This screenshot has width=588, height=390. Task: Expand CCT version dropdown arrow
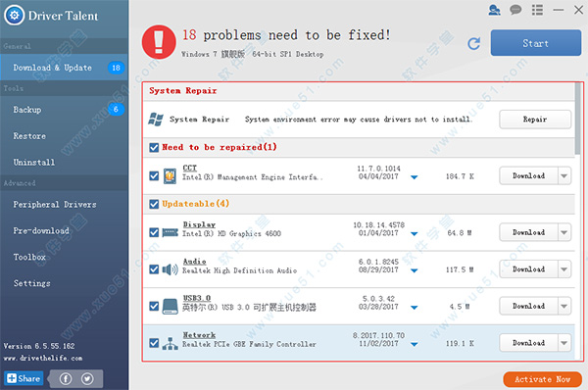click(414, 177)
